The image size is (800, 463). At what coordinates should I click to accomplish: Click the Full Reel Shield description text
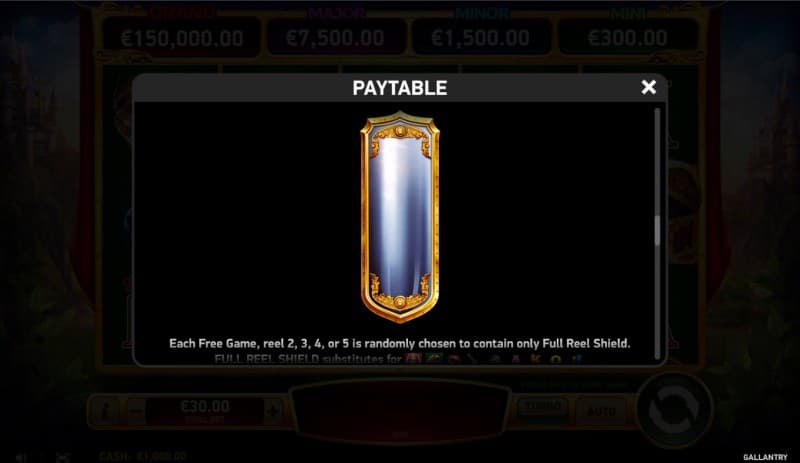pos(399,344)
